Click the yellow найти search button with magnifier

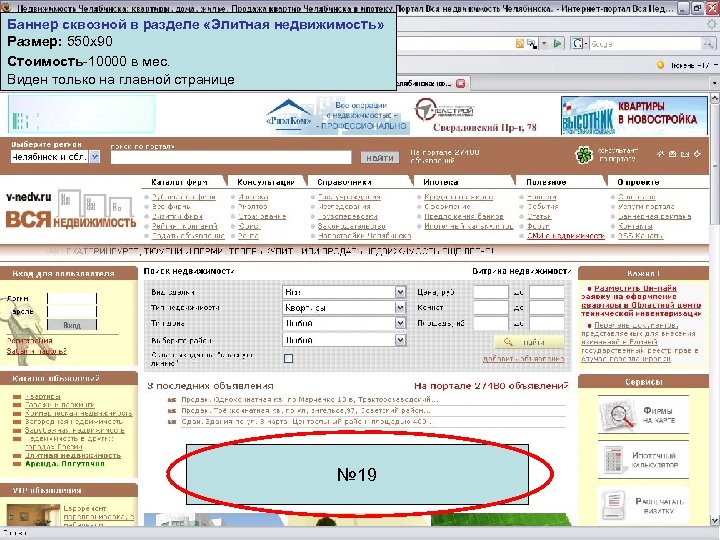pos(529,342)
